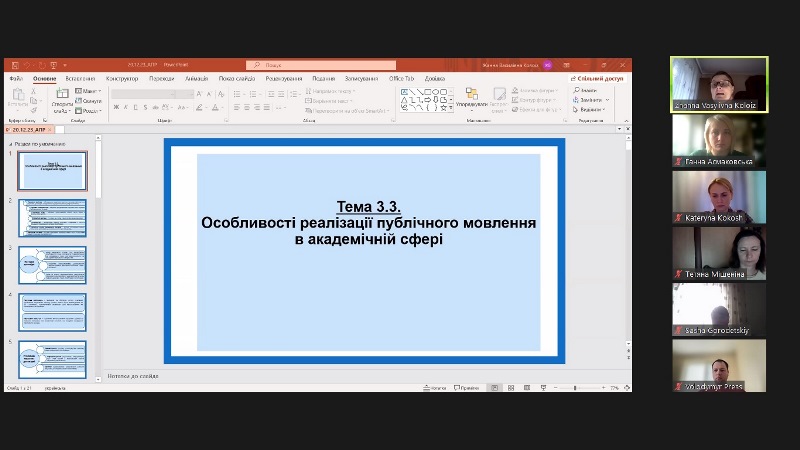800x450 pixels.
Task: Click Increase Font Size icon
Action: tap(199, 94)
